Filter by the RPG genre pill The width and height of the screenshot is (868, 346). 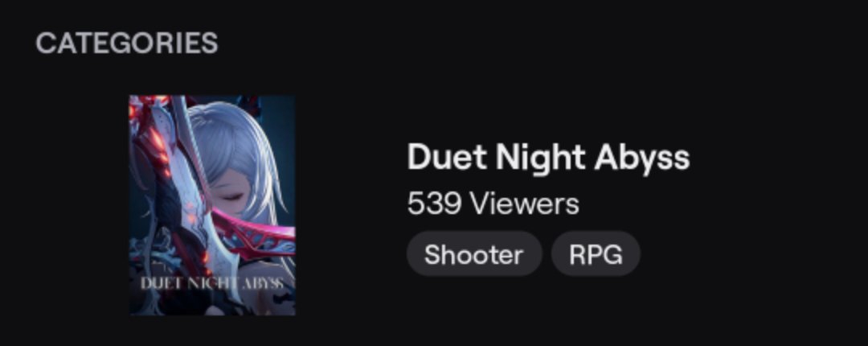point(596,254)
